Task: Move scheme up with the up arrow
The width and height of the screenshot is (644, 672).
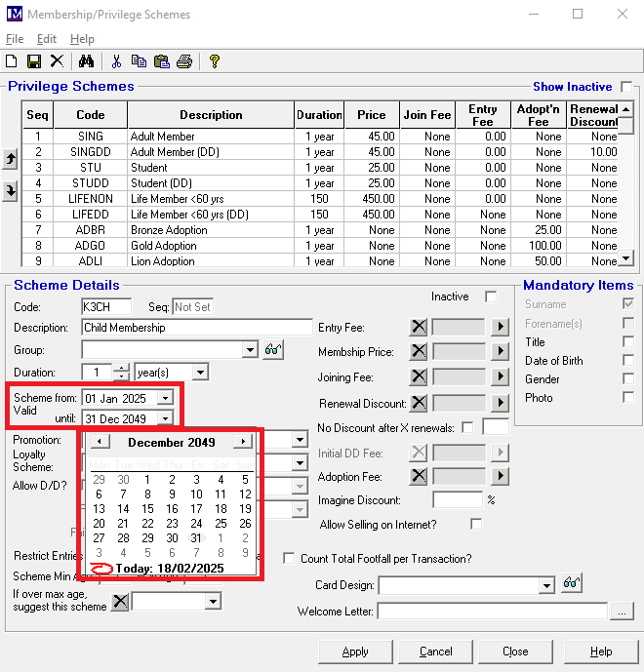Action: (10, 159)
